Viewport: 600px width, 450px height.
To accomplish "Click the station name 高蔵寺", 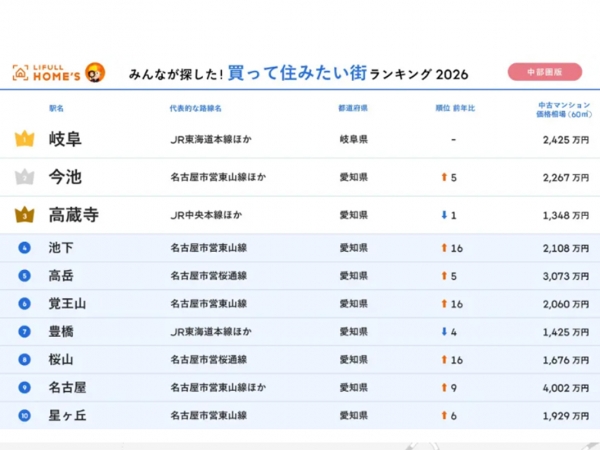I will 74,215.
